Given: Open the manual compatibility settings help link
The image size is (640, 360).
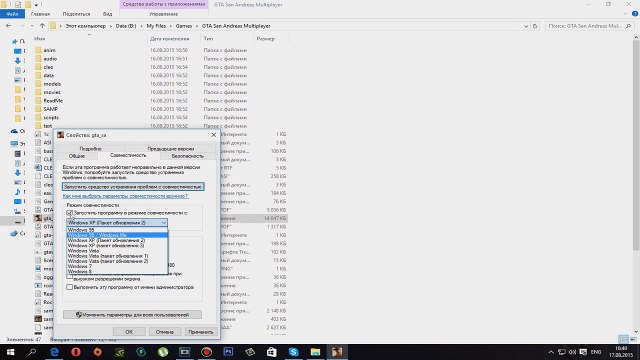Looking at the screenshot, I should point(125,196).
